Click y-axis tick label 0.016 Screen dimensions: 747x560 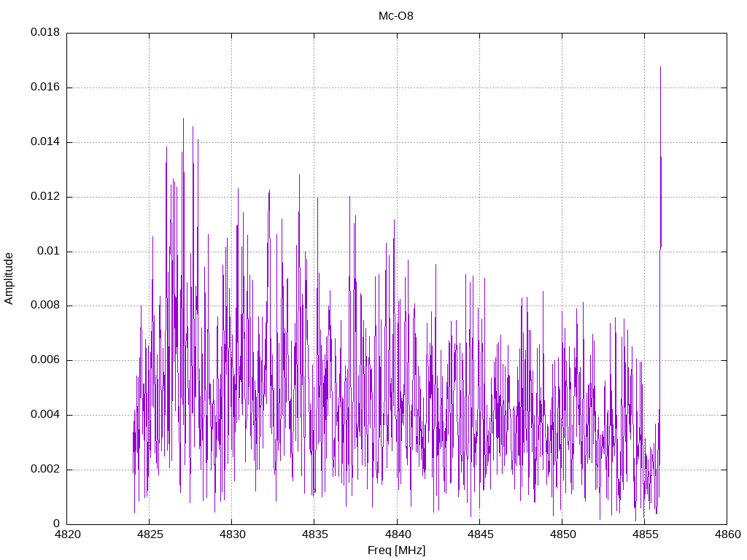coord(45,87)
